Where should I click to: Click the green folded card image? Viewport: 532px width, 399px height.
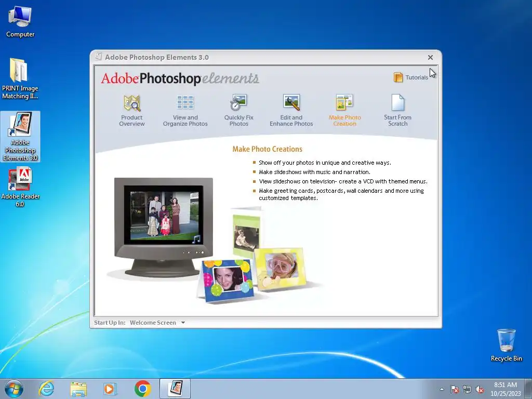click(x=247, y=233)
